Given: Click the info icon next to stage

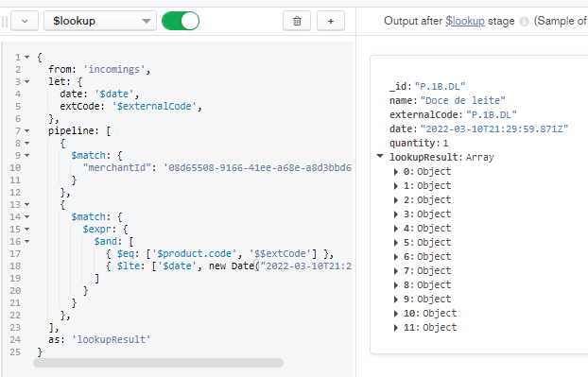Looking at the screenshot, I should coord(524,22).
